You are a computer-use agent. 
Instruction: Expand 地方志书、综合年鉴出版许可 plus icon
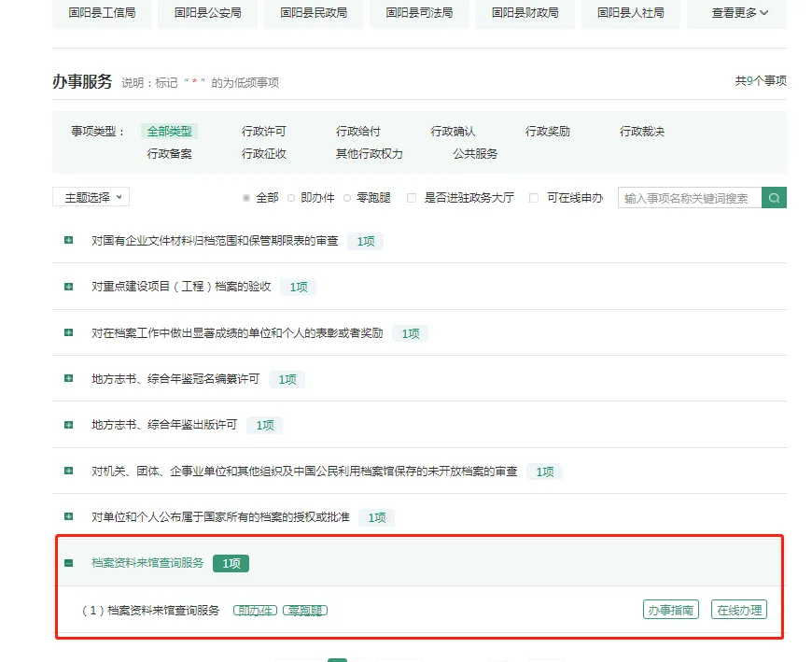68,425
